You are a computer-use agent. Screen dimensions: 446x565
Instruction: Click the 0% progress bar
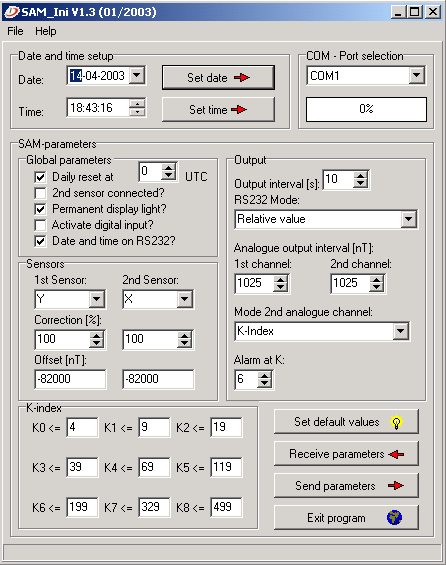366,109
